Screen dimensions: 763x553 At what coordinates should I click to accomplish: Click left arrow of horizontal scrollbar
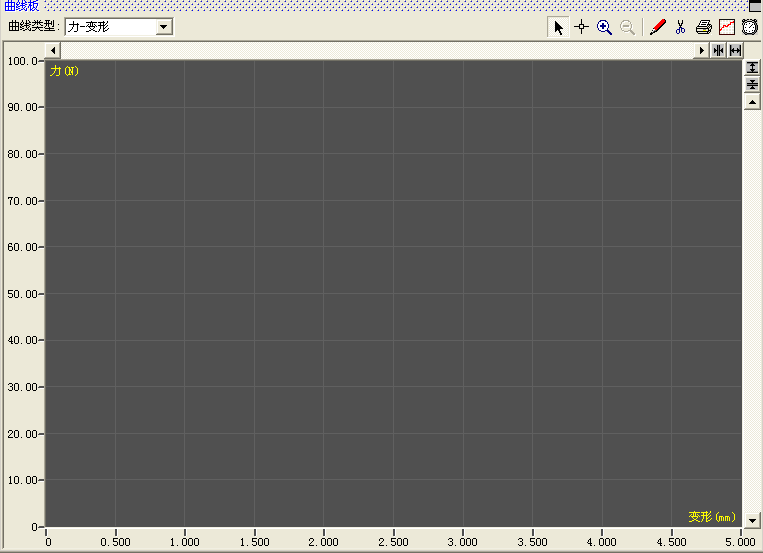pos(53,51)
